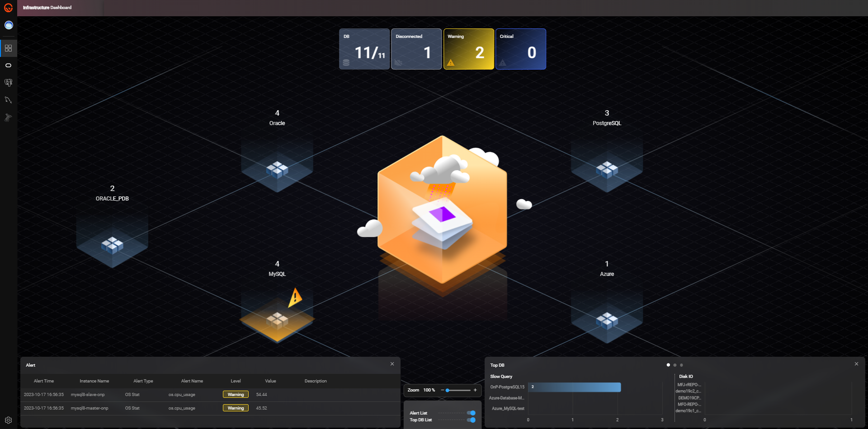Click the Alert Name column header
Viewport: 868px width, 429px height.
coord(192,381)
